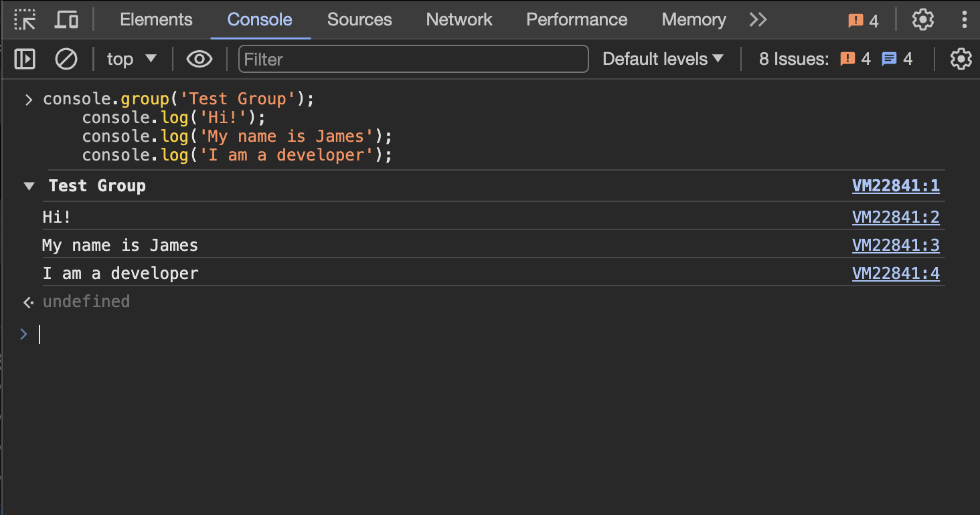This screenshot has width=980, height=515.
Task: Open the Performance tab
Action: point(577,19)
